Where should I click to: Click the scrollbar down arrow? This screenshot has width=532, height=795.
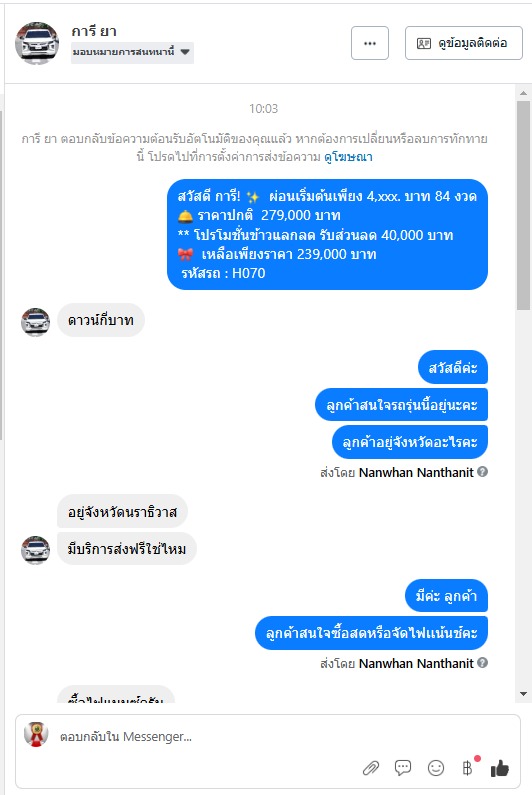coord(523,694)
